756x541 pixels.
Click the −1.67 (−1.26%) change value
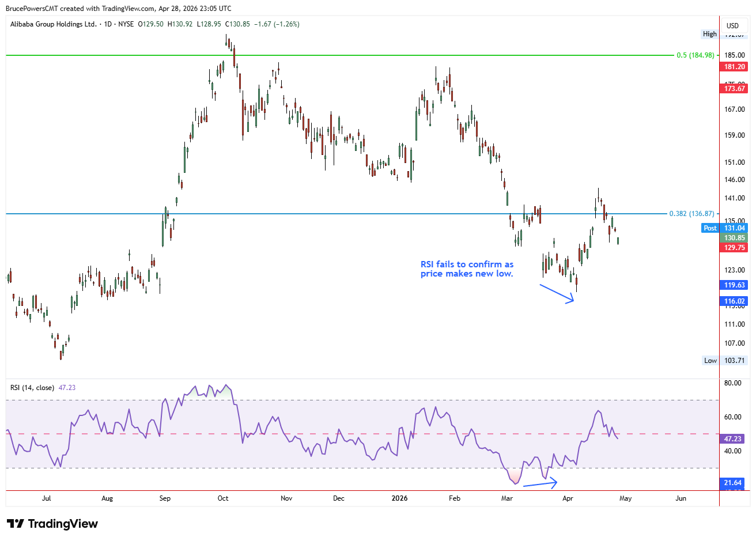pos(277,24)
